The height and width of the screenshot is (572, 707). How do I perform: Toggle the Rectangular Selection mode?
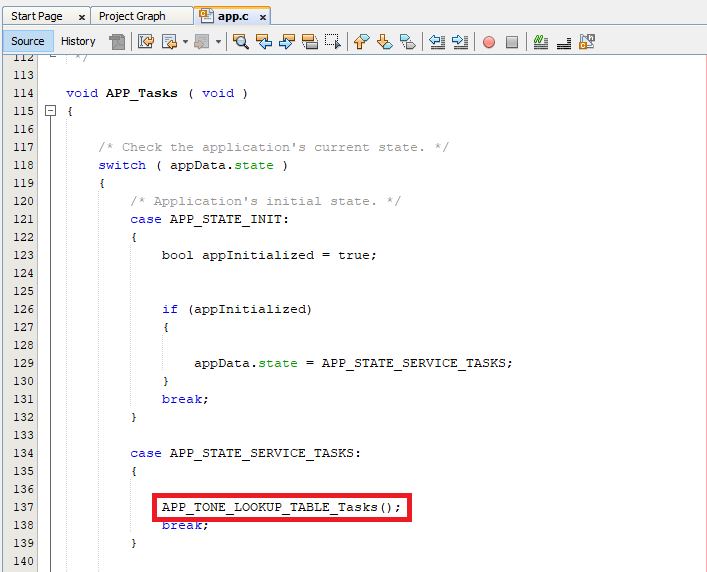pyautogui.click(x=333, y=41)
